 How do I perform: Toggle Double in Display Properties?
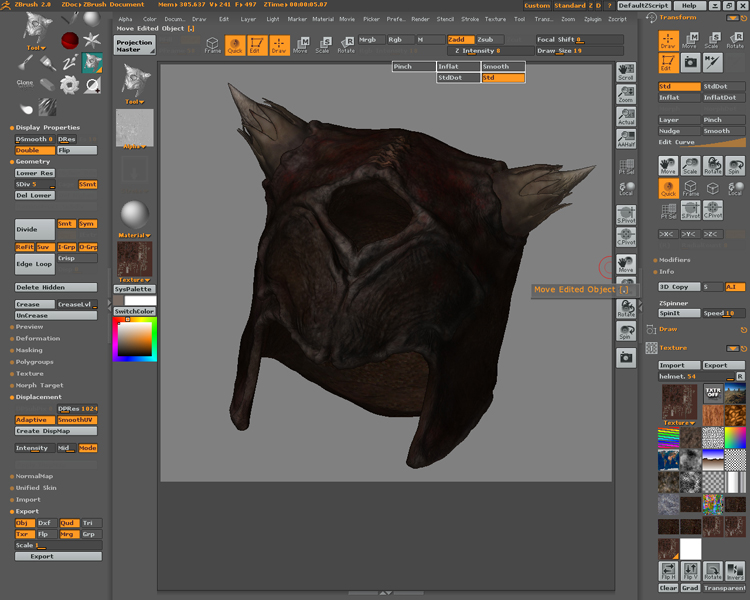click(34, 150)
